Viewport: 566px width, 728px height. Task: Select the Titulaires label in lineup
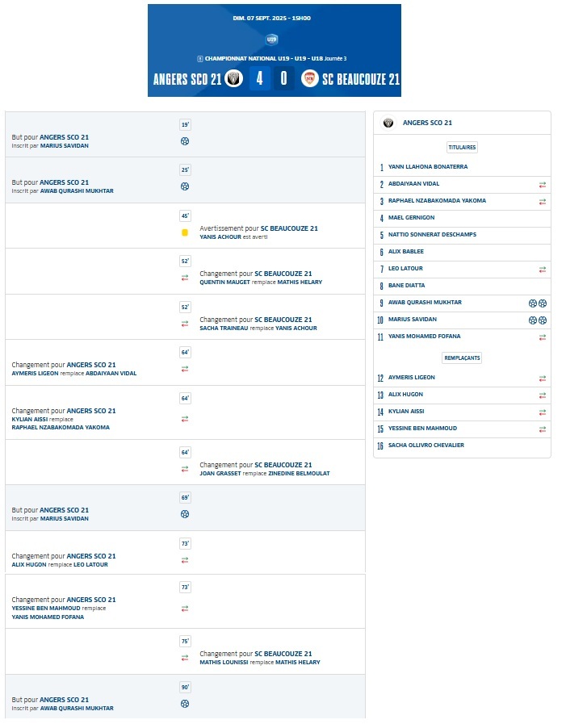coord(462,147)
